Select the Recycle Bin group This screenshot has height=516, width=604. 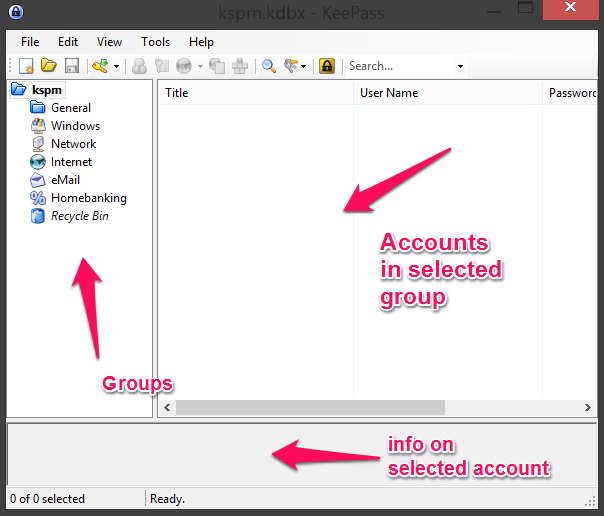click(x=80, y=216)
